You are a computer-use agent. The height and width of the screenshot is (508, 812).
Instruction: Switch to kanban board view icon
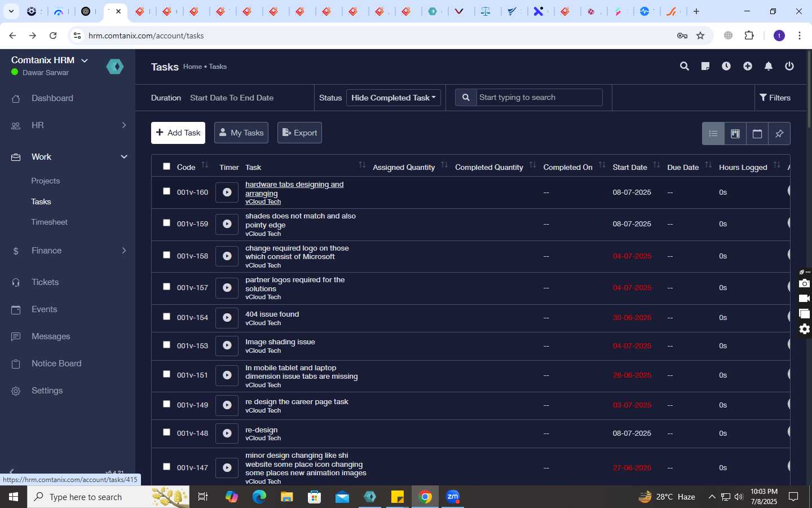[735, 134]
